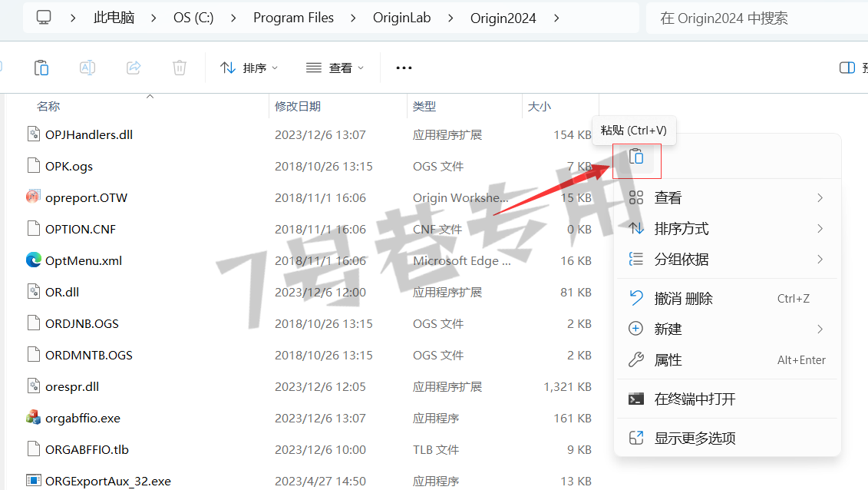Select the file name orespr.dll
Viewport: 868px width, 490px height.
(72, 386)
